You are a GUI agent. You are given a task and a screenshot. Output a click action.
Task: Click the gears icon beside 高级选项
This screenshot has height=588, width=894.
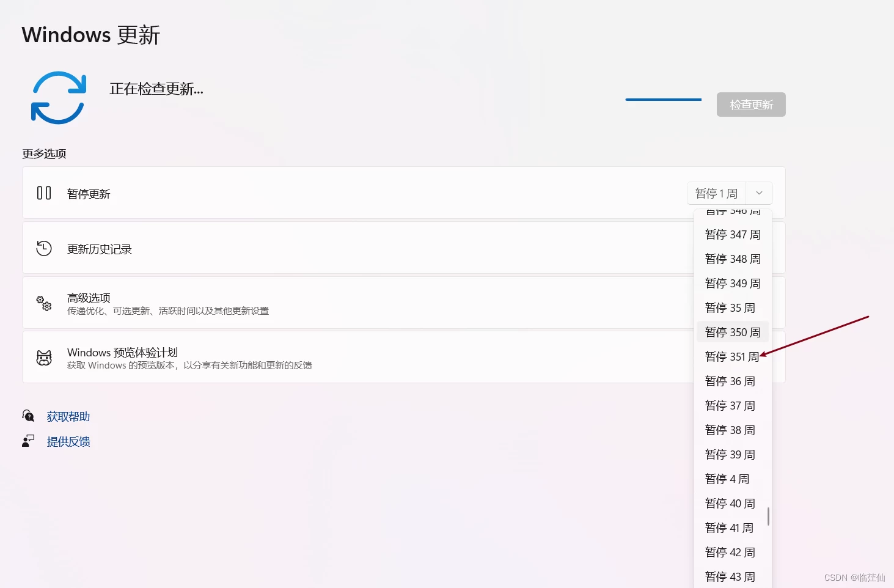pos(44,303)
